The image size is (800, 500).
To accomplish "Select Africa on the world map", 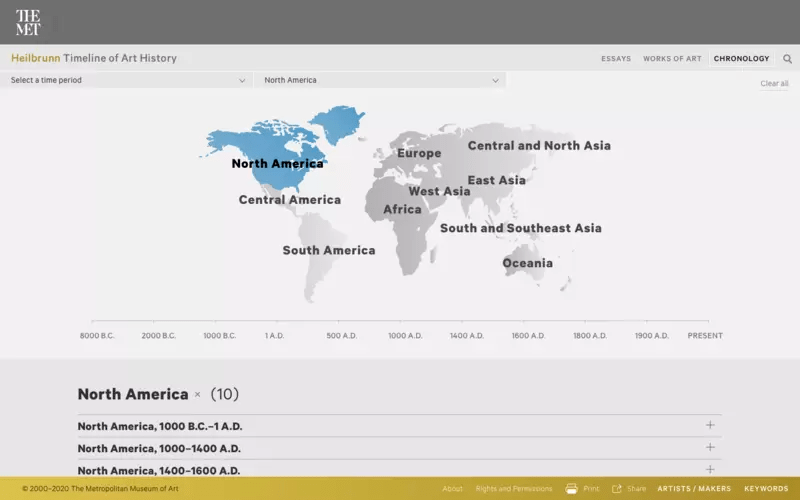I will click(x=402, y=210).
